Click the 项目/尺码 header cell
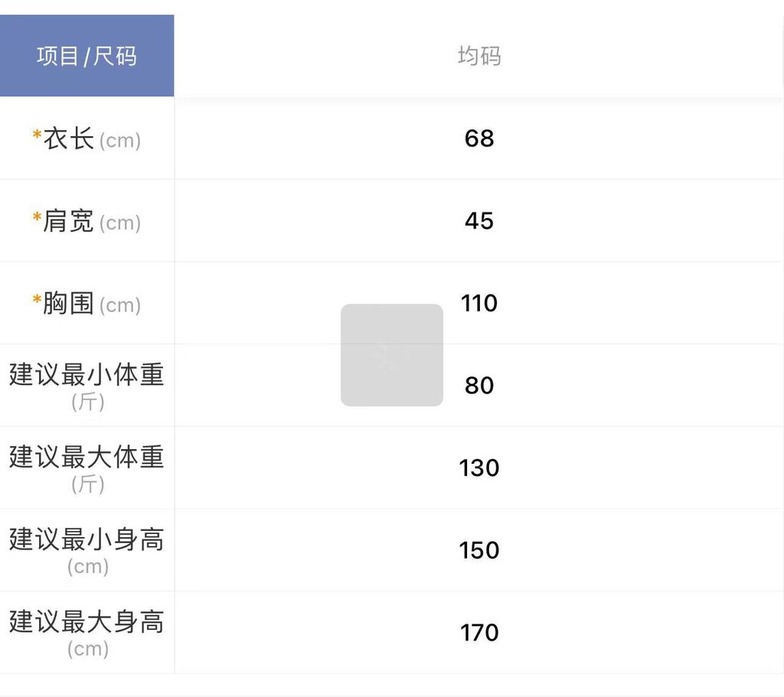This screenshot has width=784, height=697. (x=87, y=56)
